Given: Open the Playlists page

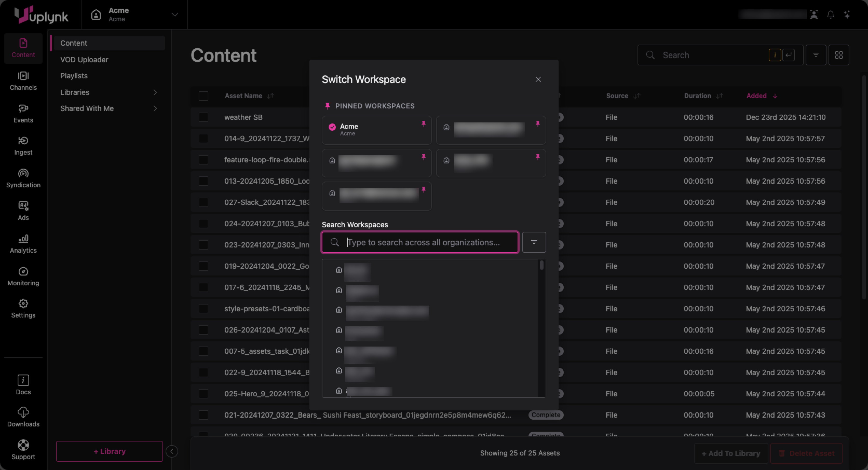Looking at the screenshot, I should 74,76.
